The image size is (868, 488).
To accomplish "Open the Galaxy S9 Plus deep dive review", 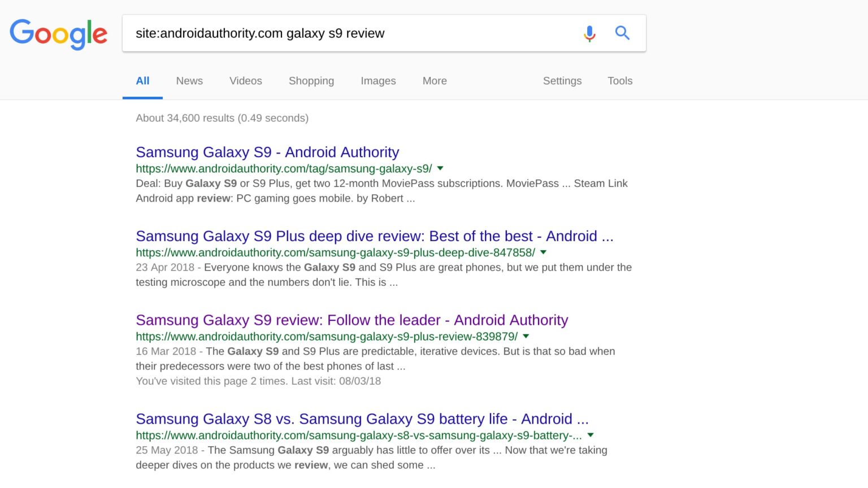I will 374,236.
